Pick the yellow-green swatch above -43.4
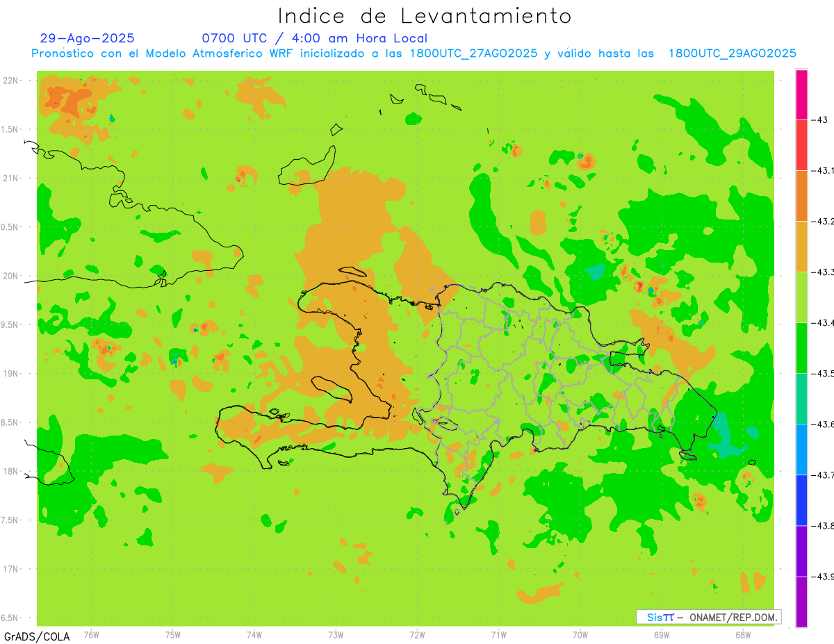Viewport: 834px width, 644px height. click(x=801, y=297)
